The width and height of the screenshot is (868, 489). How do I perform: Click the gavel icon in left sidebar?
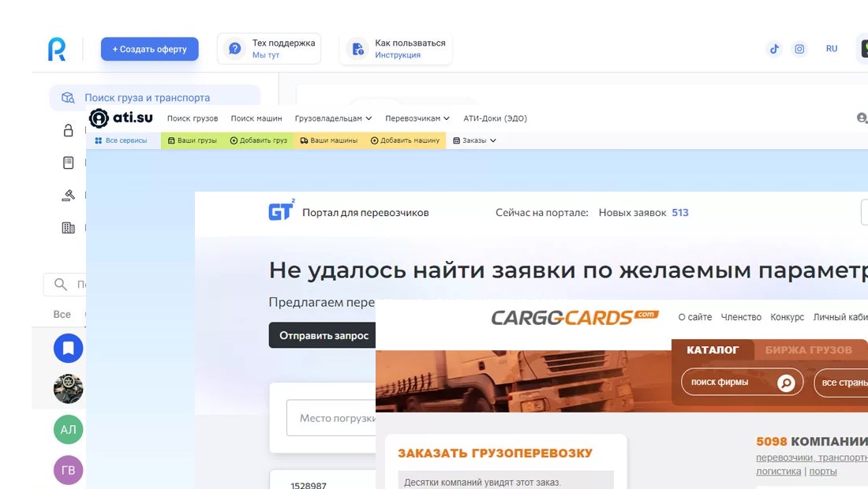(69, 196)
